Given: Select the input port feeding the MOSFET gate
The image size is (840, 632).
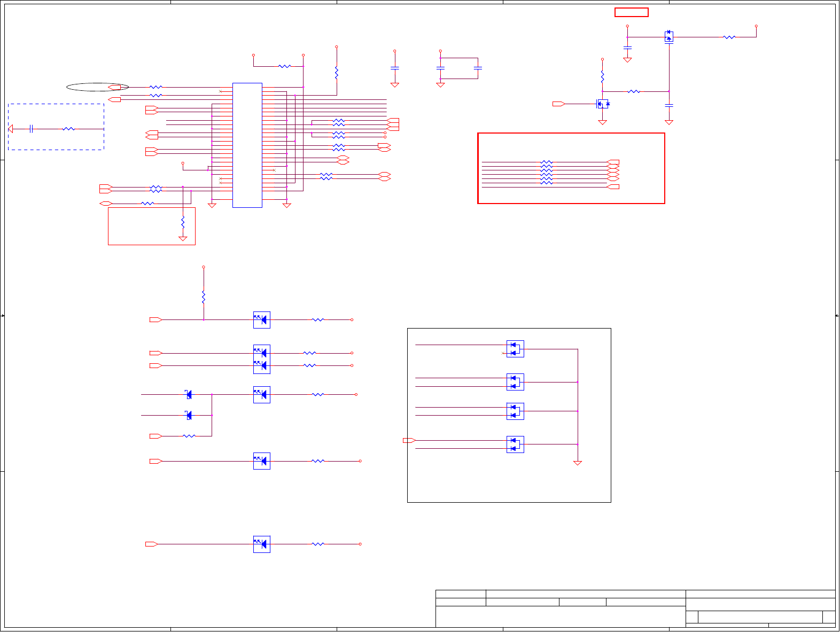Looking at the screenshot, I should pyautogui.click(x=559, y=104).
